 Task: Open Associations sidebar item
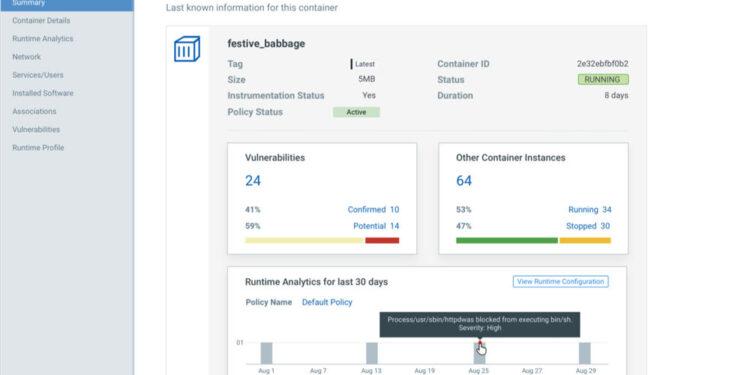pyautogui.click(x=34, y=111)
